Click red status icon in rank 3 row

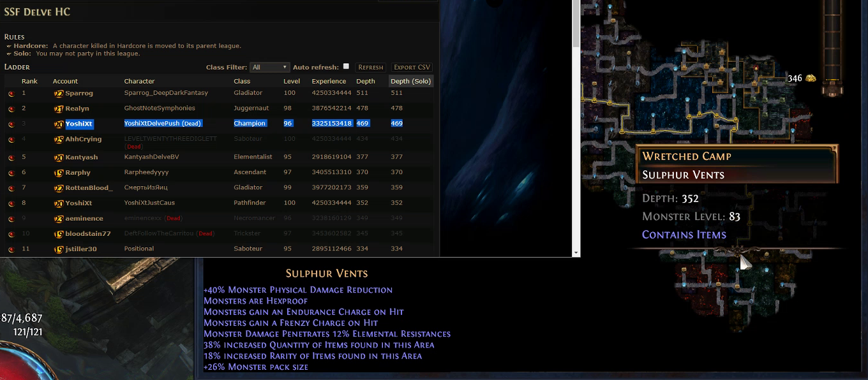[x=11, y=124]
